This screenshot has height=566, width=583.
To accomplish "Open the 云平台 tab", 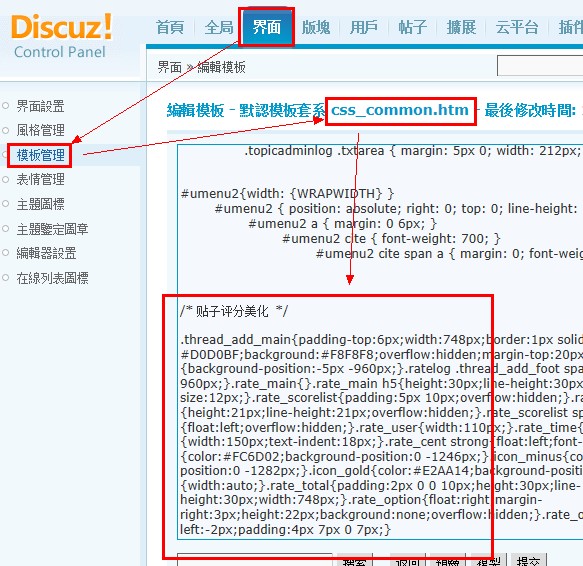I will [x=517, y=28].
